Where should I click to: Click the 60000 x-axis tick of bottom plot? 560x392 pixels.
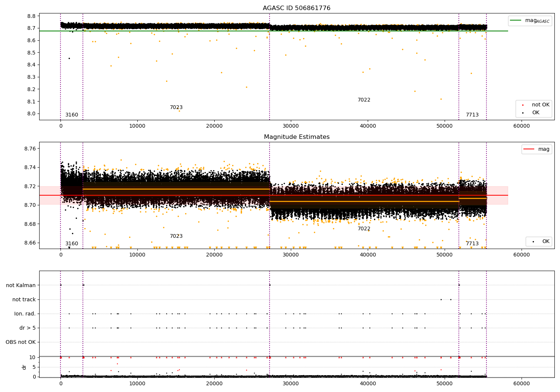tap(521, 384)
